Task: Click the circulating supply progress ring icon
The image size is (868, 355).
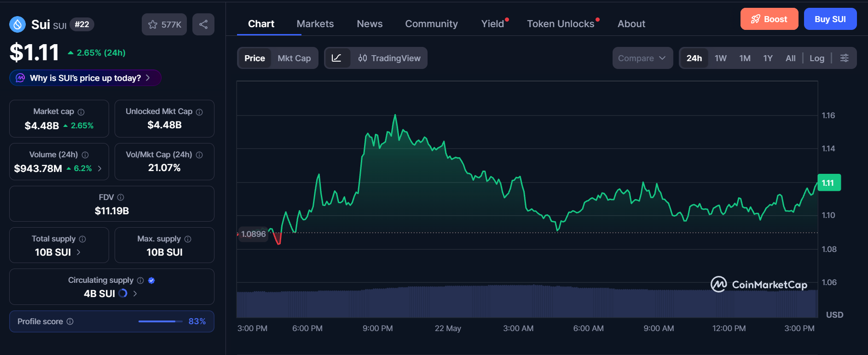Action: pos(123,293)
